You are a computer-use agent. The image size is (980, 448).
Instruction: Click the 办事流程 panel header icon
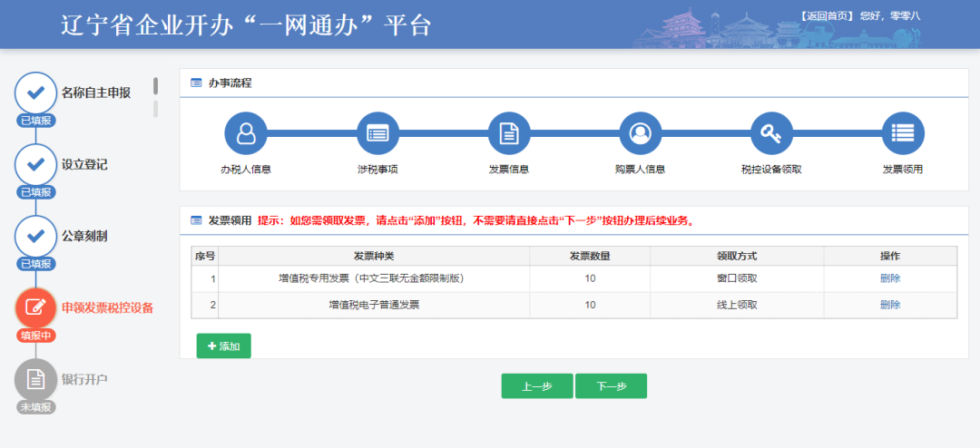click(196, 83)
